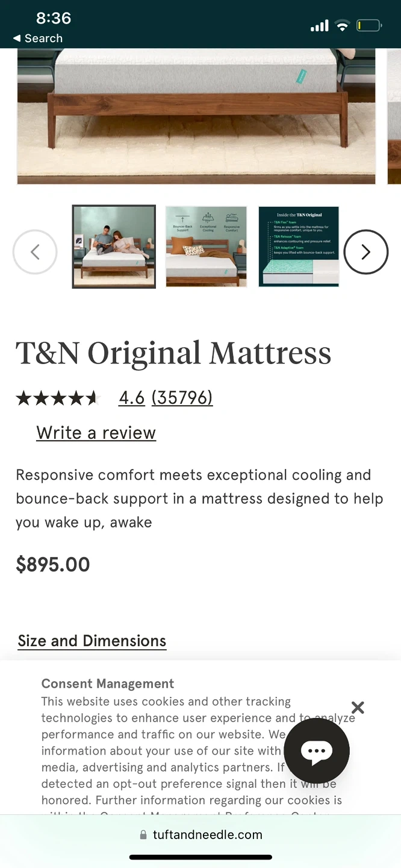Screen dimensions: 401x868
Task: Select the Inside the T&N Original thumbnail
Action: (299, 247)
